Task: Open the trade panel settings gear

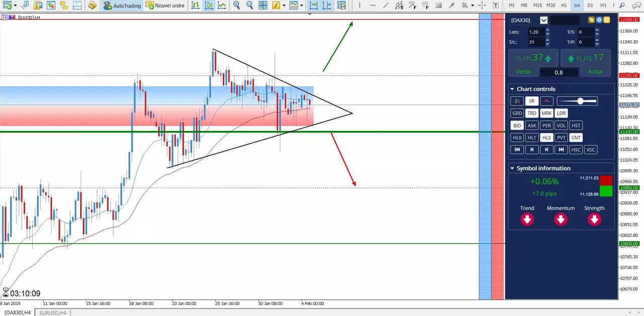Action: point(599,20)
